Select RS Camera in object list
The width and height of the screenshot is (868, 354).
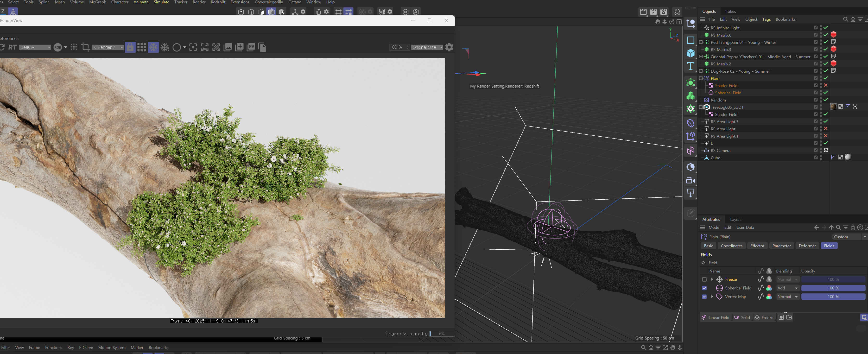(x=720, y=151)
